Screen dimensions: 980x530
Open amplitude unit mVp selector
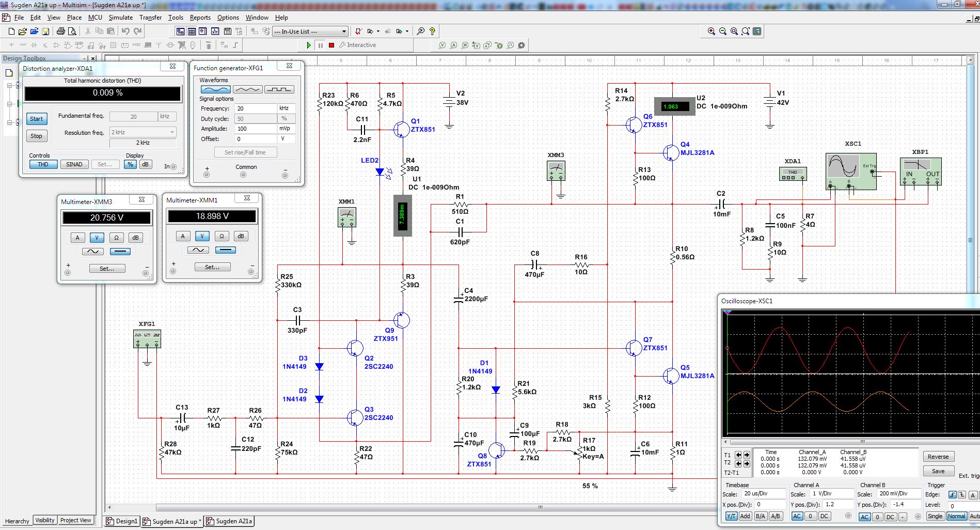pos(286,129)
